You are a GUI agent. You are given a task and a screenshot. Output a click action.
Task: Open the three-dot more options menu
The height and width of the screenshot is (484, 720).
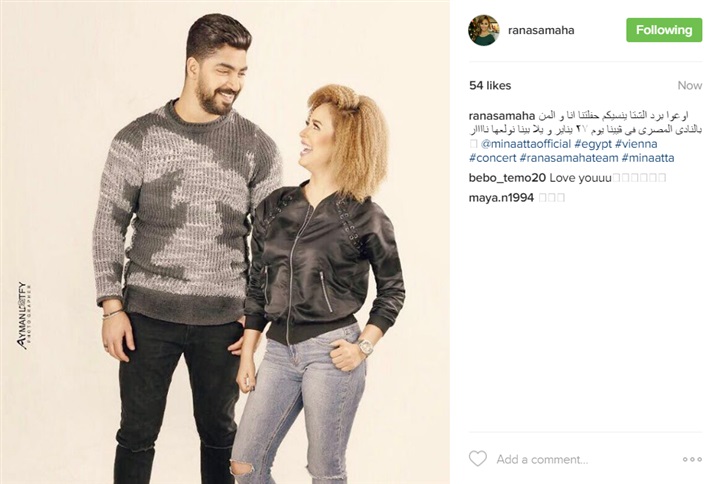tap(692, 459)
